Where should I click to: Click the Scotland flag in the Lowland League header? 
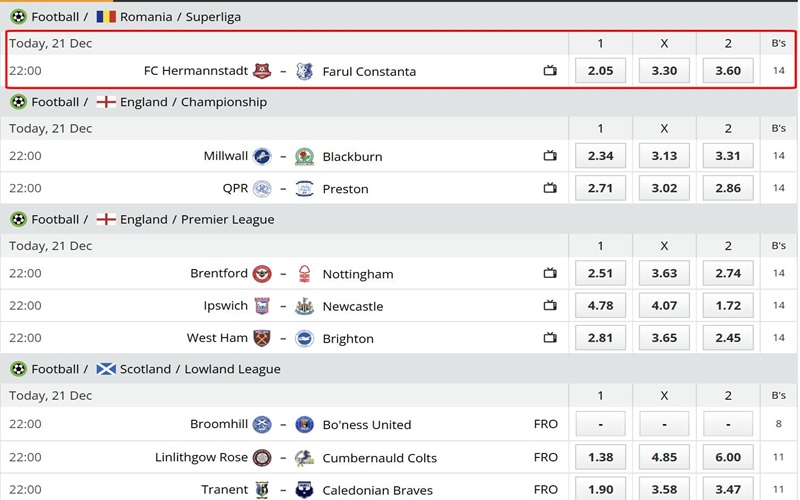[106, 369]
